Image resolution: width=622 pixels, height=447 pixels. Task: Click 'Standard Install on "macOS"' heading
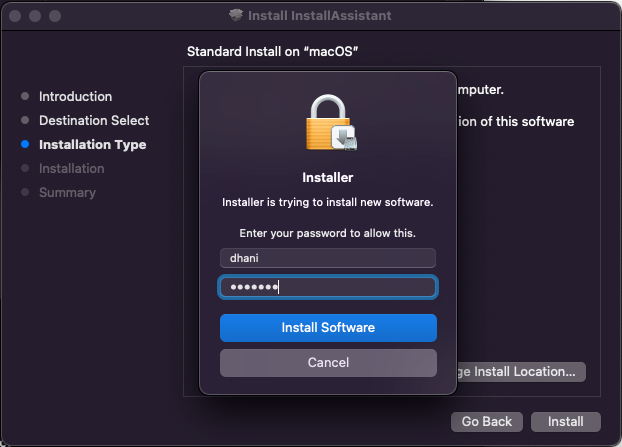(x=273, y=52)
